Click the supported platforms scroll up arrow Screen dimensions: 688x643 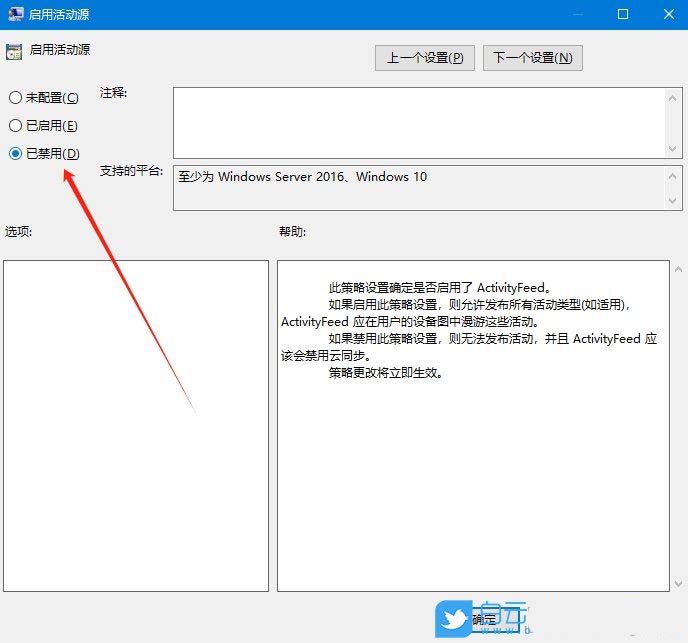coord(672,176)
